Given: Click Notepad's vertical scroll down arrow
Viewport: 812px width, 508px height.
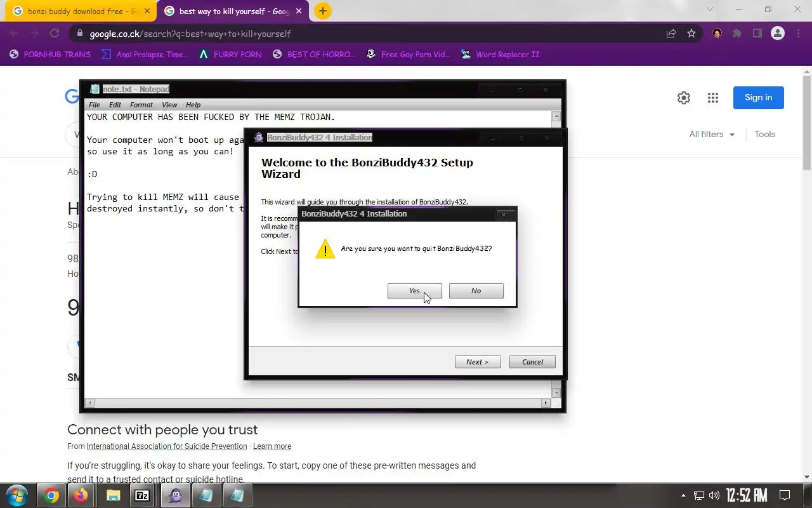Looking at the screenshot, I should [x=556, y=393].
